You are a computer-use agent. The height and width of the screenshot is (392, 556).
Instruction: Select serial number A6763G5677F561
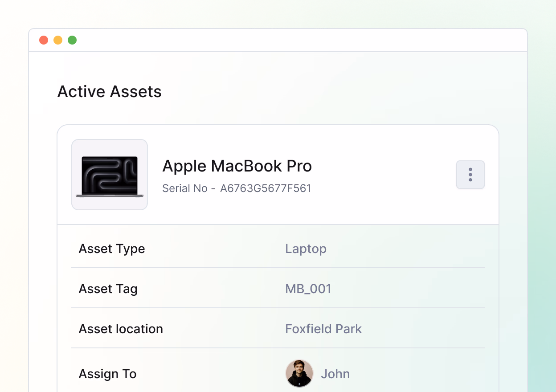(266, 188)
